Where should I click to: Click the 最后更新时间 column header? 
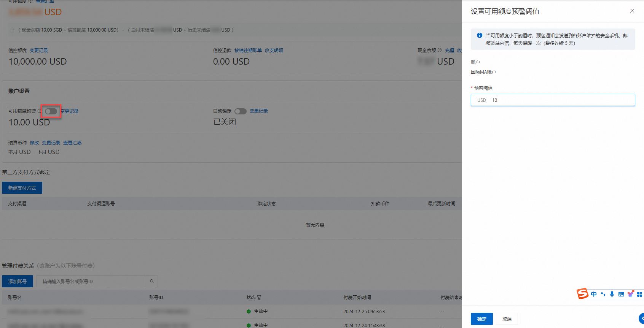[x=442, y=204]
